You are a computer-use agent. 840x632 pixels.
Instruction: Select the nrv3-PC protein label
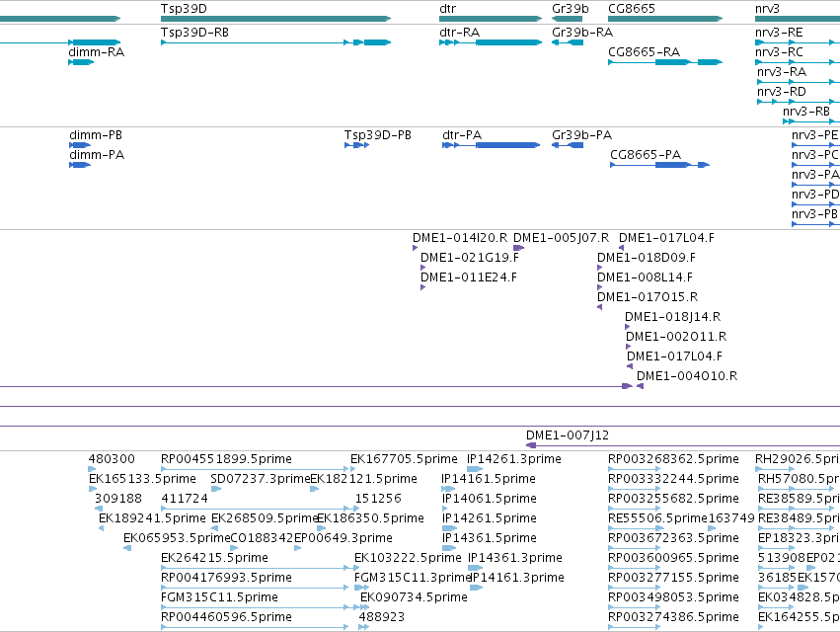pos(814,155)
